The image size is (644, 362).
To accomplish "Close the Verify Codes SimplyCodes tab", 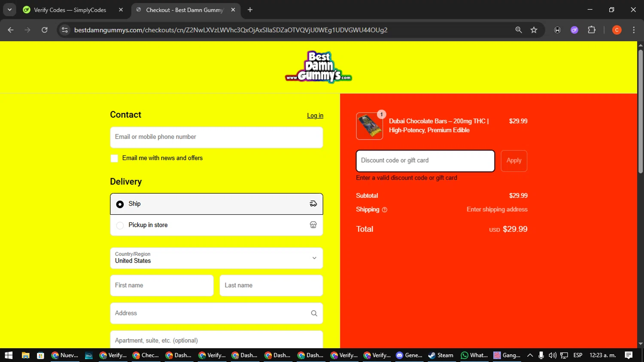I will coord(121,10).
